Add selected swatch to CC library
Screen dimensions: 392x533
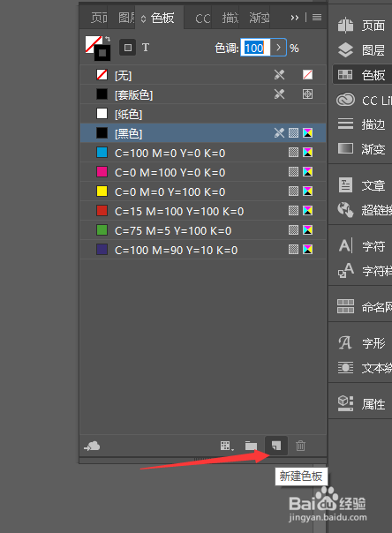[92, 446]
